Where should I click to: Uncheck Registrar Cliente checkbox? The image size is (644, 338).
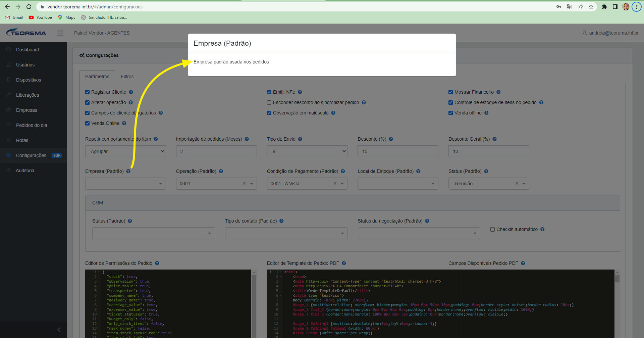pos(87,92)
